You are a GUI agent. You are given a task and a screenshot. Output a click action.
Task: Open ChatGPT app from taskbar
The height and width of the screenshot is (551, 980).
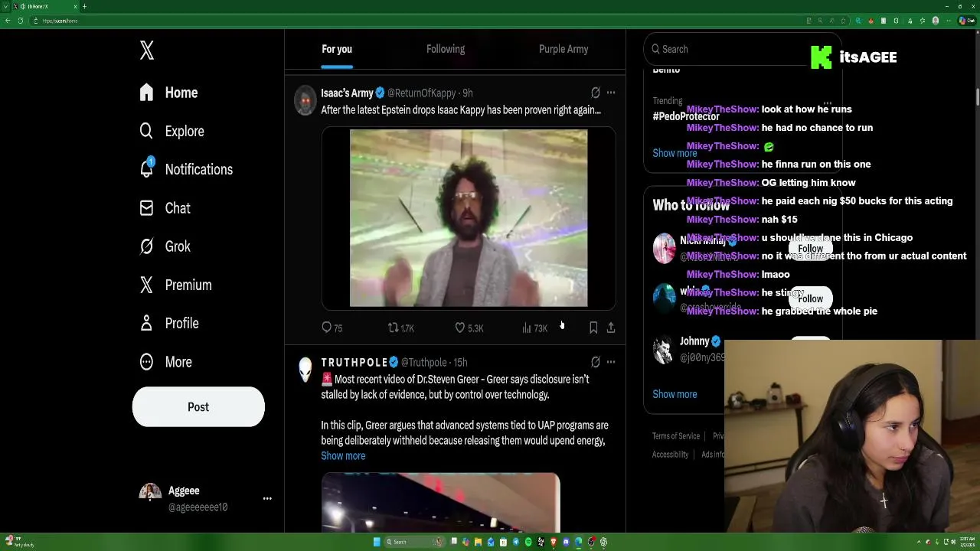coord(603,542)
